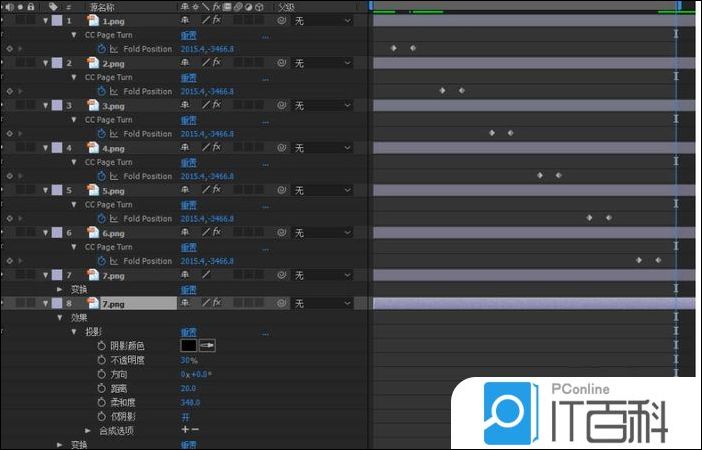
Task: Toggle fx switch on layer 5.png
Action: click(217, 189)
